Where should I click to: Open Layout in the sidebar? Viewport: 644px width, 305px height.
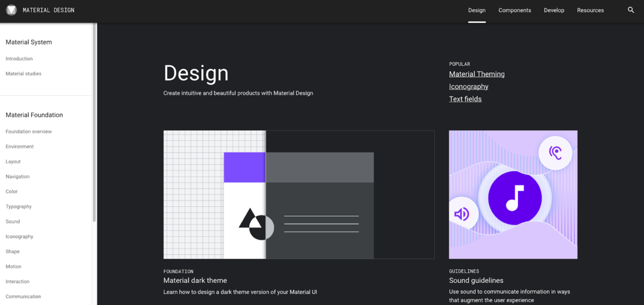tap(13, 161)
